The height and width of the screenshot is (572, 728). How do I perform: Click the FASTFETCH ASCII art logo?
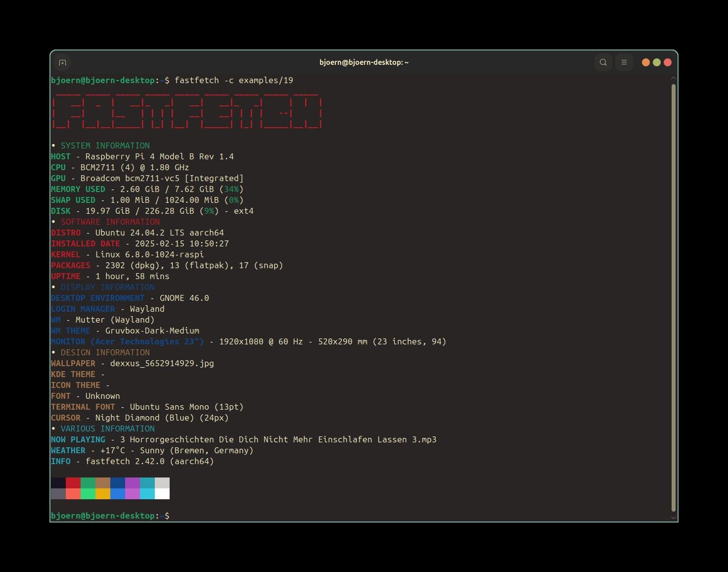187,110
